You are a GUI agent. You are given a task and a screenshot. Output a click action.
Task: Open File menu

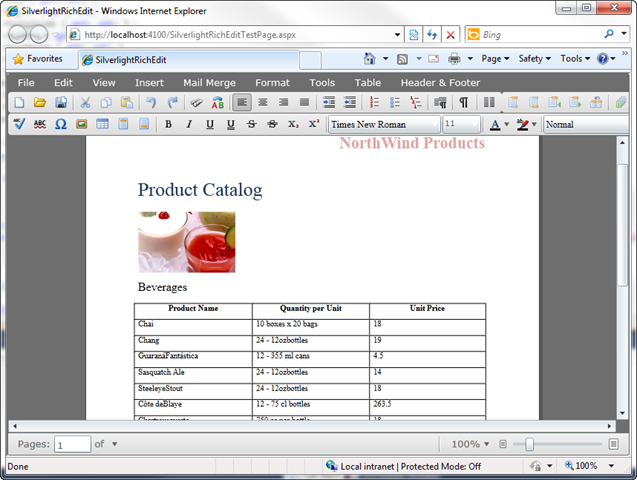[26, 83]
